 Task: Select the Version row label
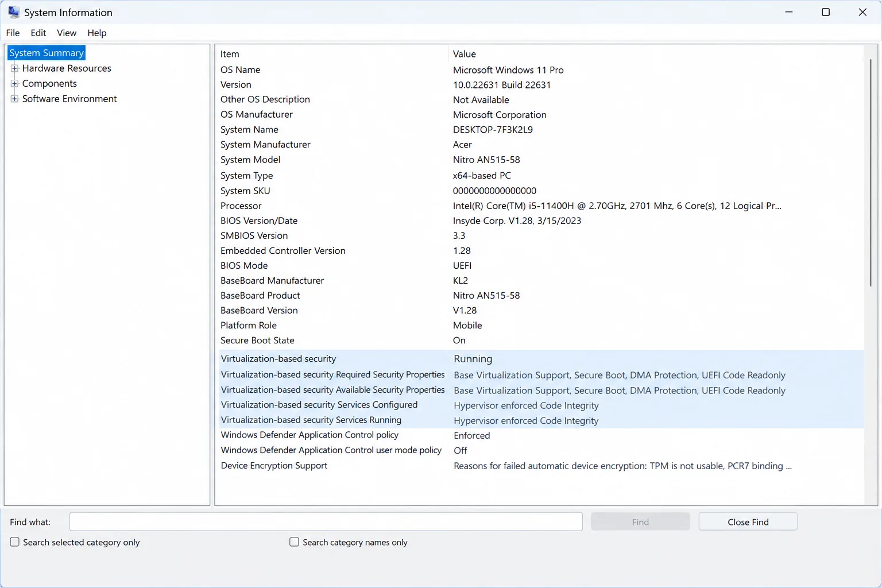[236, 85]
